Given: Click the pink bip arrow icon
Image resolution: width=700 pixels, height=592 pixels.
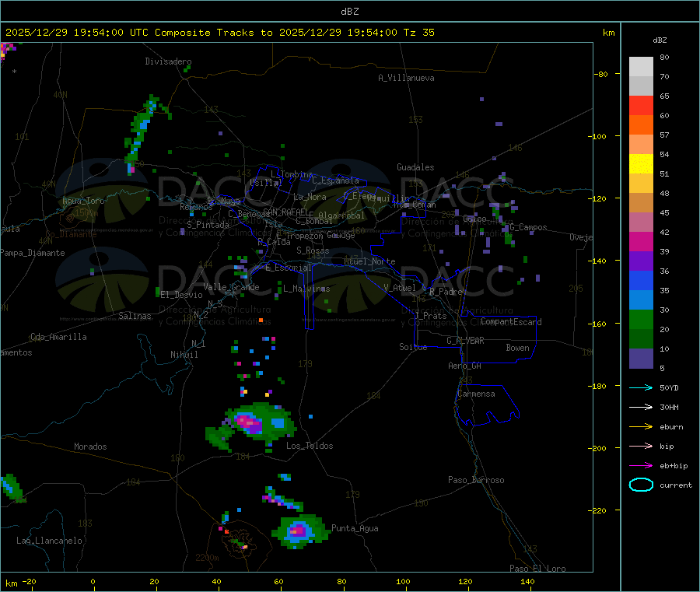Looking at the screenshot, I should pos(641,446).
